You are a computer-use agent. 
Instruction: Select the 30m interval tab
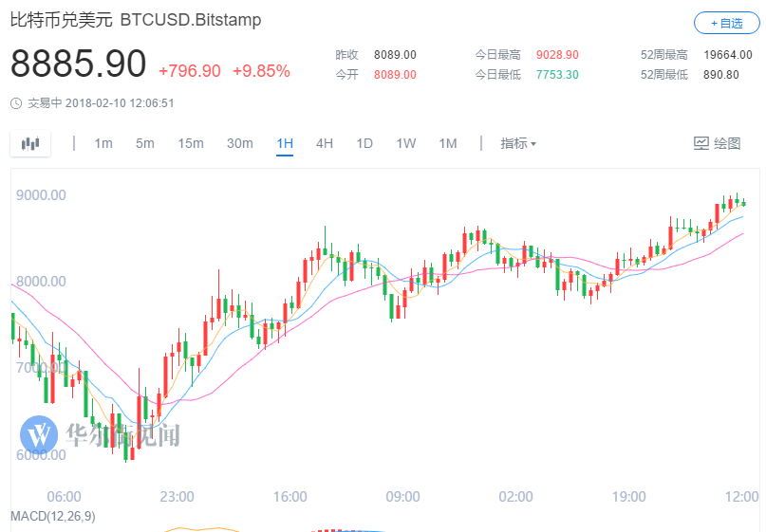click(240, 143)
